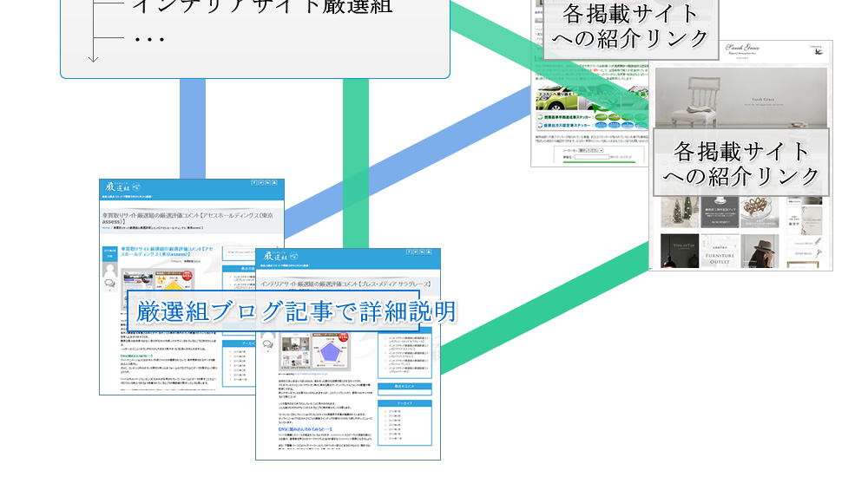Expand the '...' tree entry
This screenshot has height=477, width=868.
(x=149, y=39)
